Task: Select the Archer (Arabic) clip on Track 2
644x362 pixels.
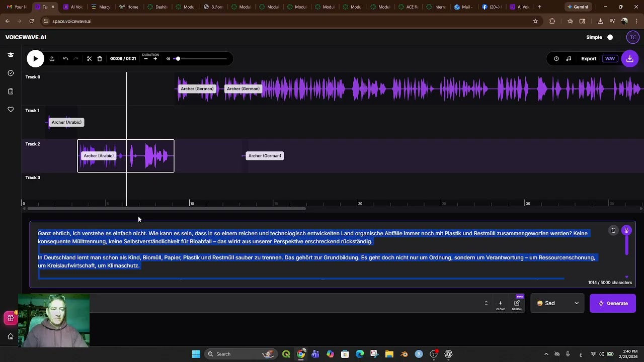Action: (99, 156)
